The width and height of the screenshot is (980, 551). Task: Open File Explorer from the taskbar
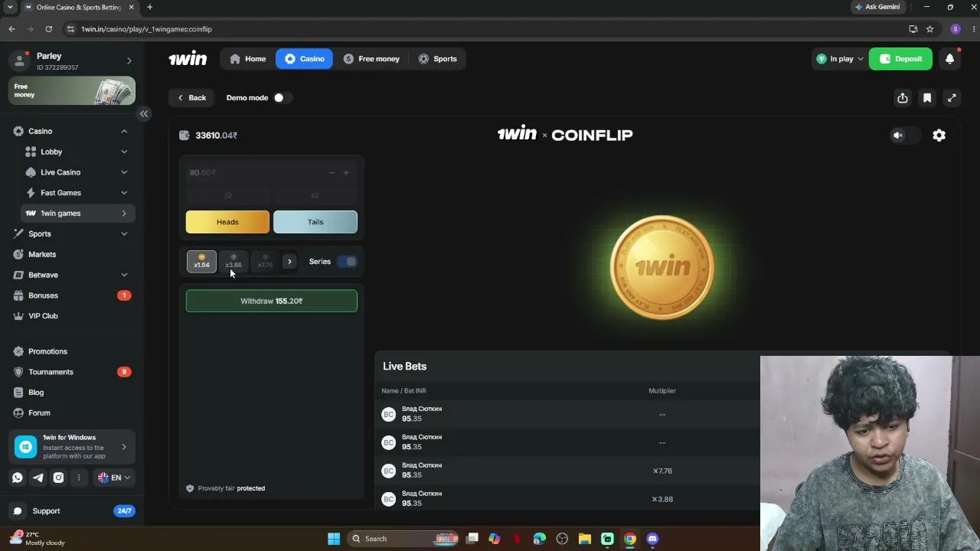[585, 539]
